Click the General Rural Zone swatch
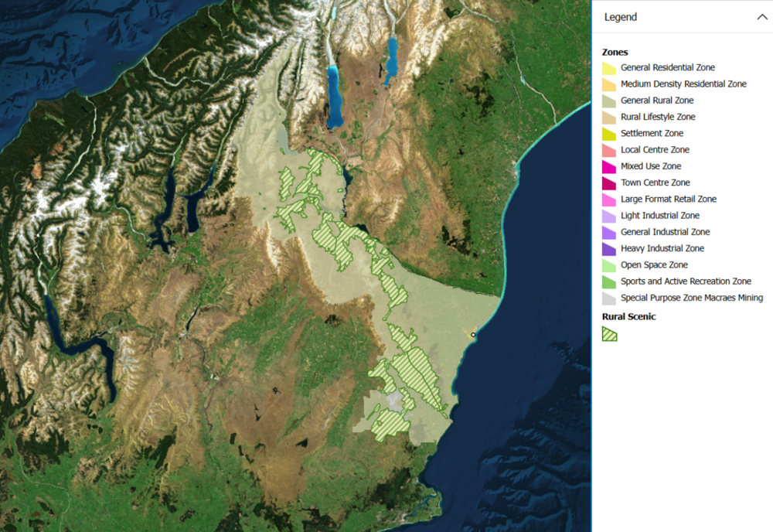Screen dimensions: 773x532 [609, 101]
